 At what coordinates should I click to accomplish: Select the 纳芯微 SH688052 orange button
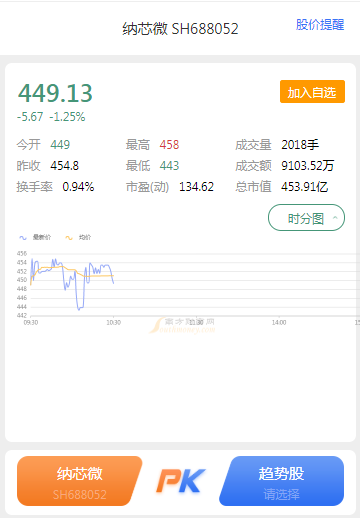(80, 481)
